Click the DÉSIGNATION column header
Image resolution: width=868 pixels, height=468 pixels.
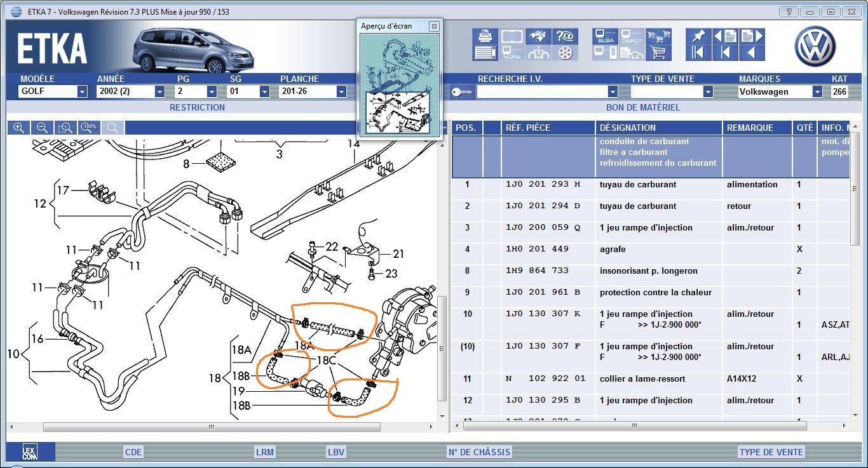point(659,128)
